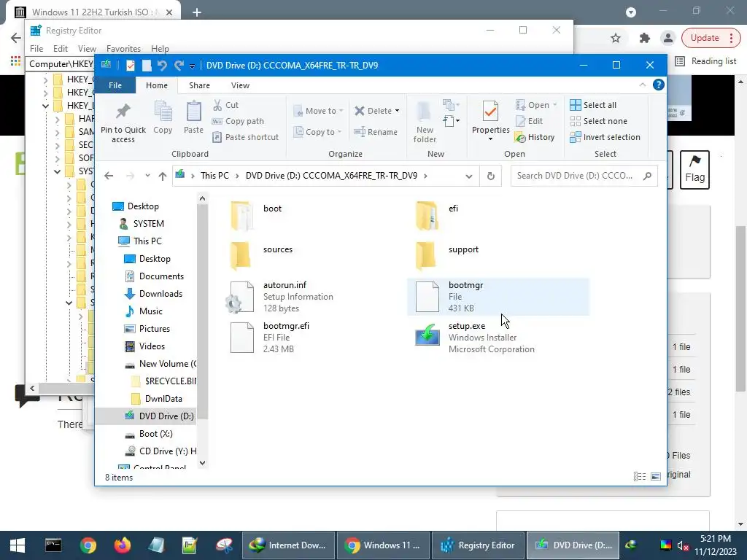
Task: Click the Rename ribbon command
Action: point(376,132)
